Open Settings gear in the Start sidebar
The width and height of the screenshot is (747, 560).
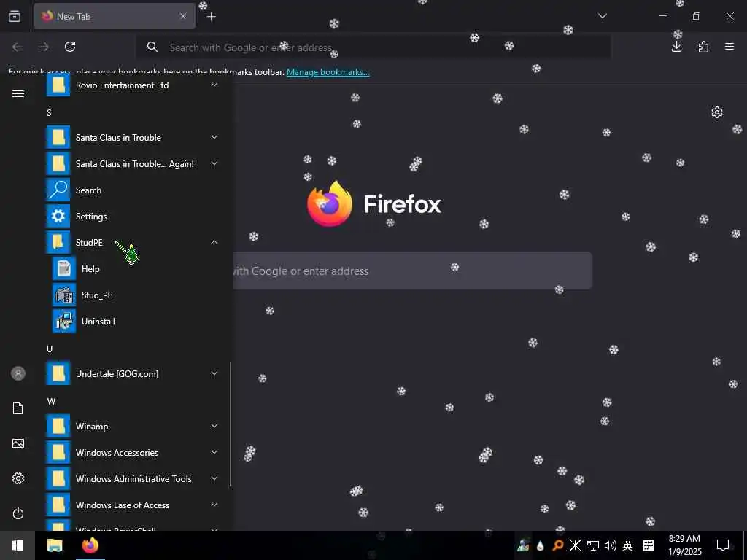pos(18,478)
